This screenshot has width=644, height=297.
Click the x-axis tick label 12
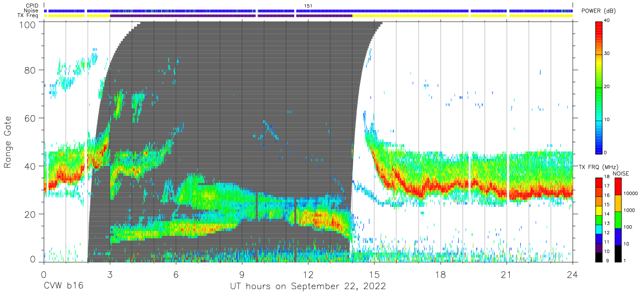pyautogui.click(x=308, y=274)
